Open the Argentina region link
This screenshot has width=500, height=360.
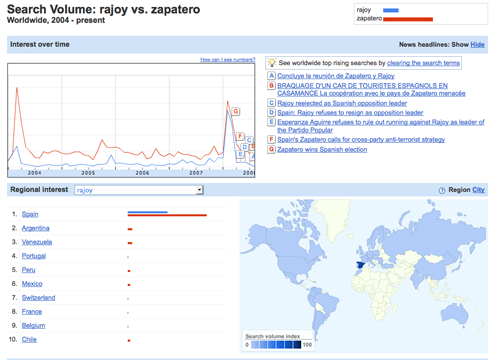click(35, 228)
